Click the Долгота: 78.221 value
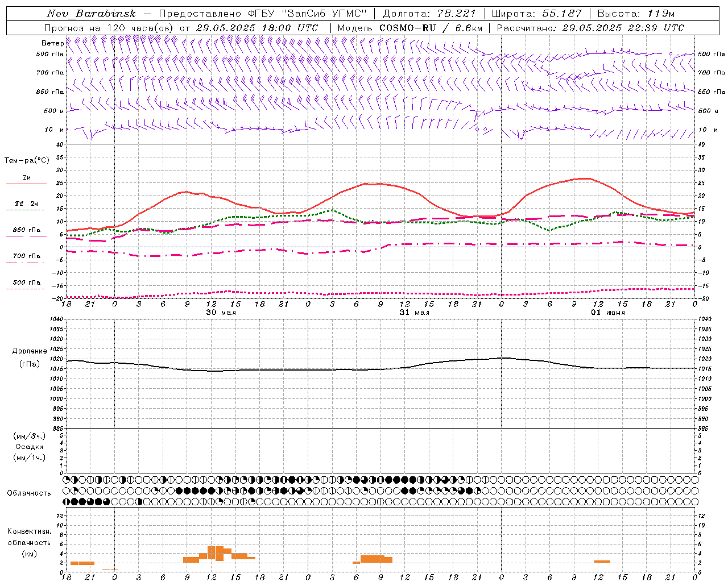The height and width of the screenshot is (582, 728). click(x=429, y=14)
